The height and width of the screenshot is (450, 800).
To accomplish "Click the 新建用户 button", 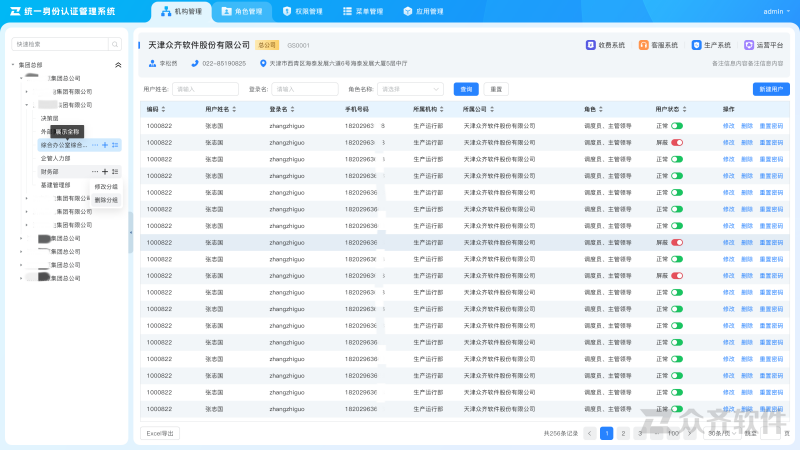I will [x=772, y=89].
